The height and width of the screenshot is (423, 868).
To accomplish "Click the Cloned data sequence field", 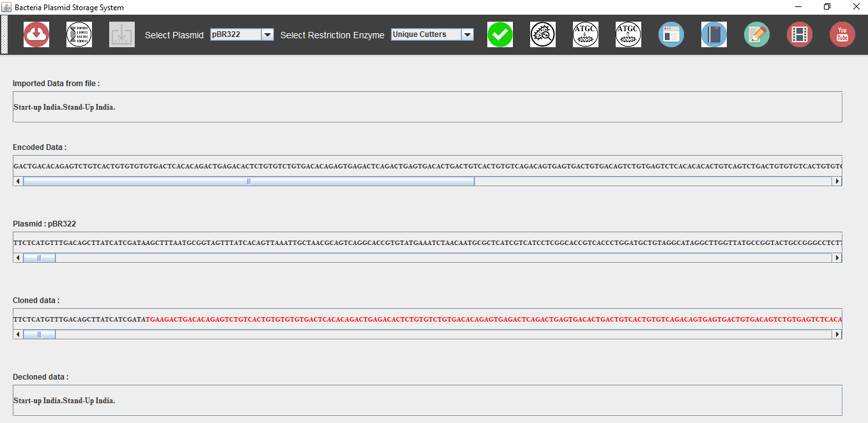I will (427, 319).
